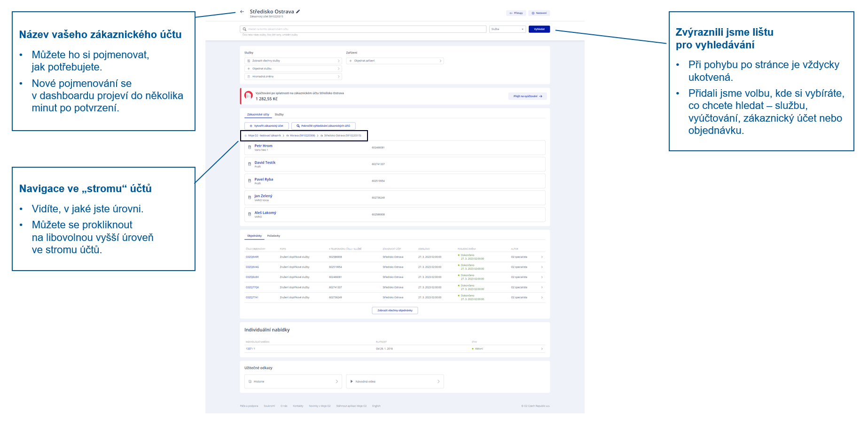
Task: Open the Nastavení settings button
Action: coord(539,13)
